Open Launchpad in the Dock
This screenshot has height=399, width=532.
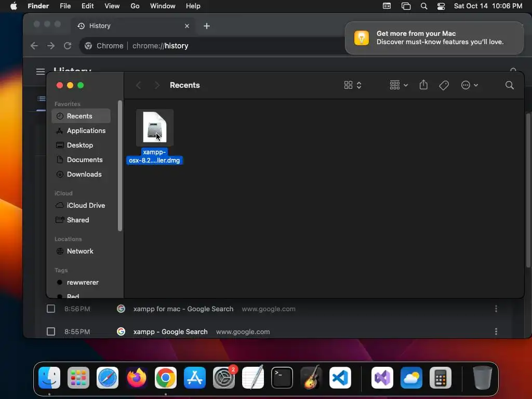(78, 378)
